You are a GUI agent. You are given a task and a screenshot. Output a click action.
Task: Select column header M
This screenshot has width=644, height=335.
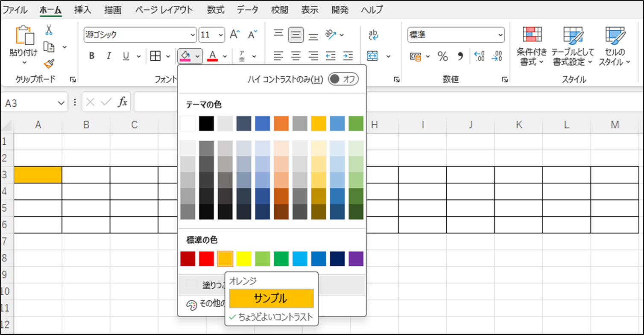615,125
